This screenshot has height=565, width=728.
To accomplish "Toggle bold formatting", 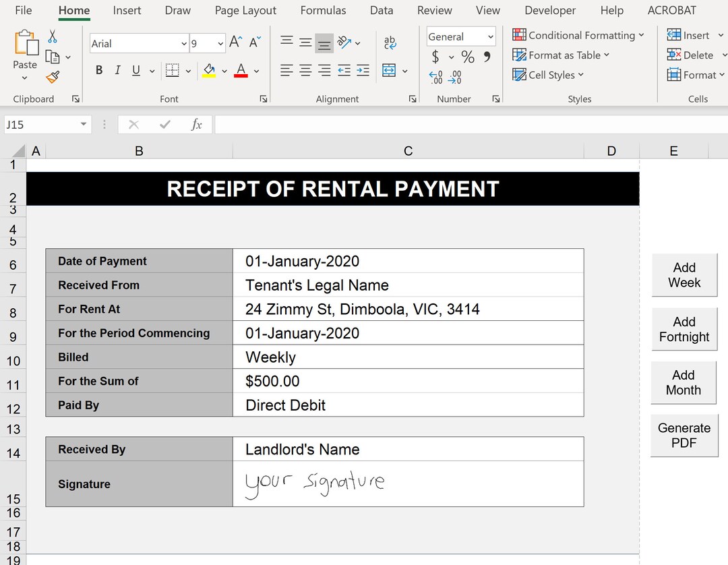I will pyautogui.click(x=98, y=69).
